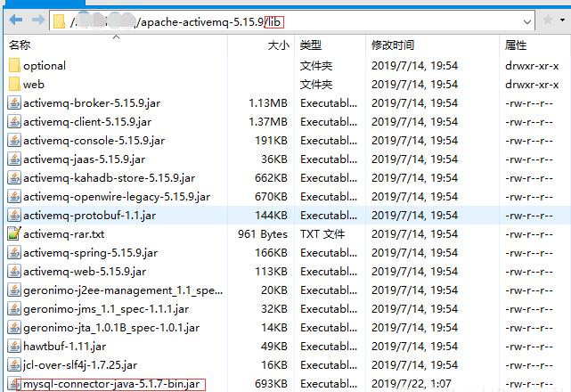This screenshot has width=571, height=392.
Task: Click the hawtbuf-1.11.jar file icon
Action: [14, 347]
